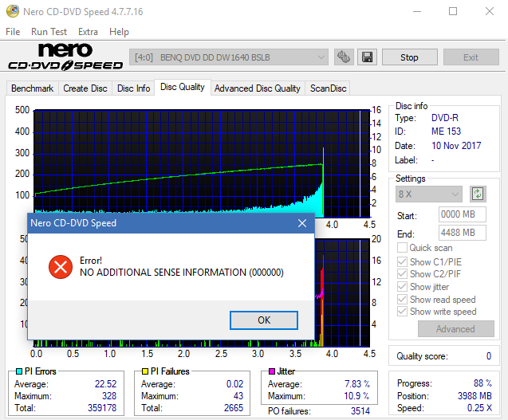Screen dimensions: 508x420
Task: Click the Position value 3988 MB
Action: pos(475,396)
